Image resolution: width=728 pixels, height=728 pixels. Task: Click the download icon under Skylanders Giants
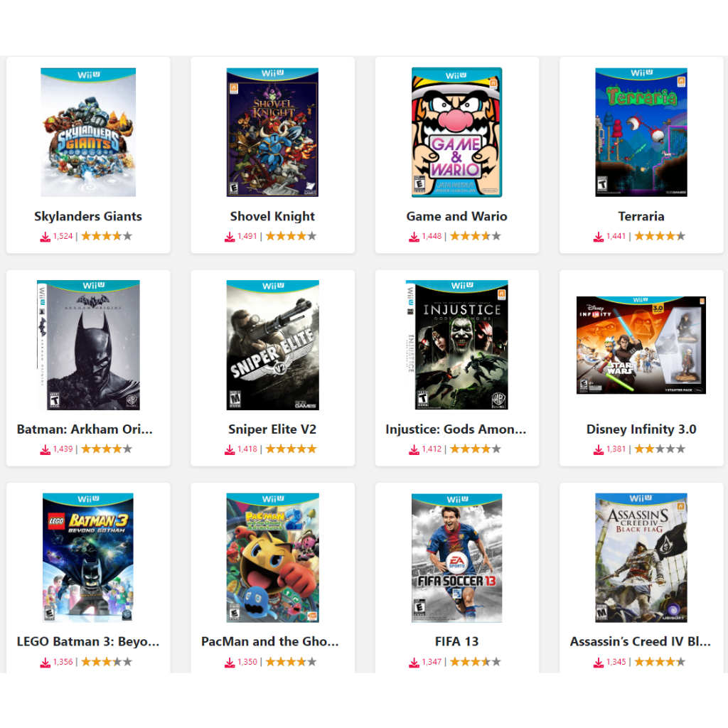click(x=45, y=237)
